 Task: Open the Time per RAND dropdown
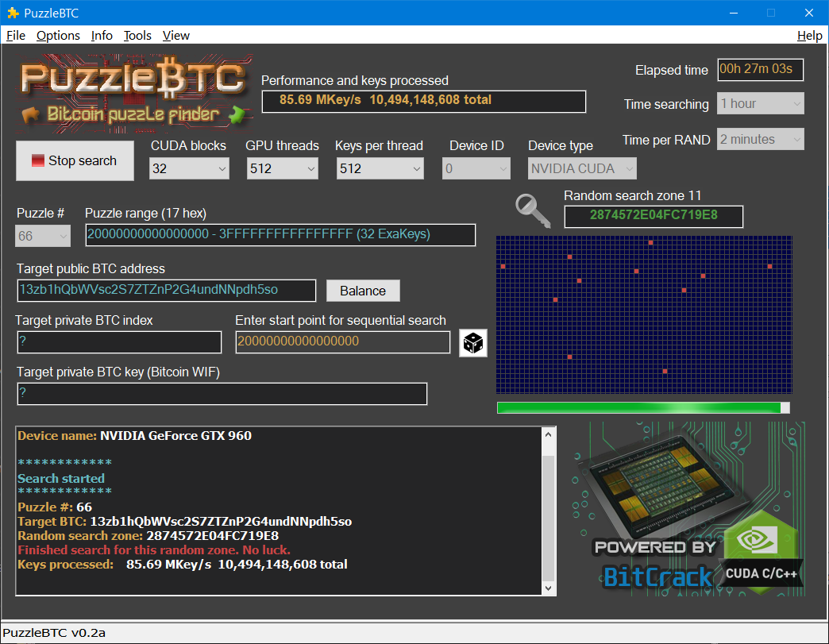pyautogui.click(x=760, y=139)
